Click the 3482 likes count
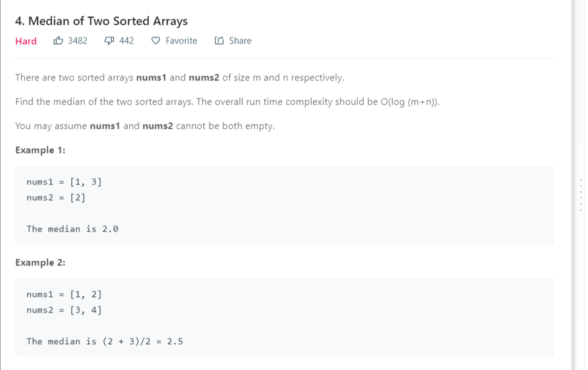 point(77,41)
